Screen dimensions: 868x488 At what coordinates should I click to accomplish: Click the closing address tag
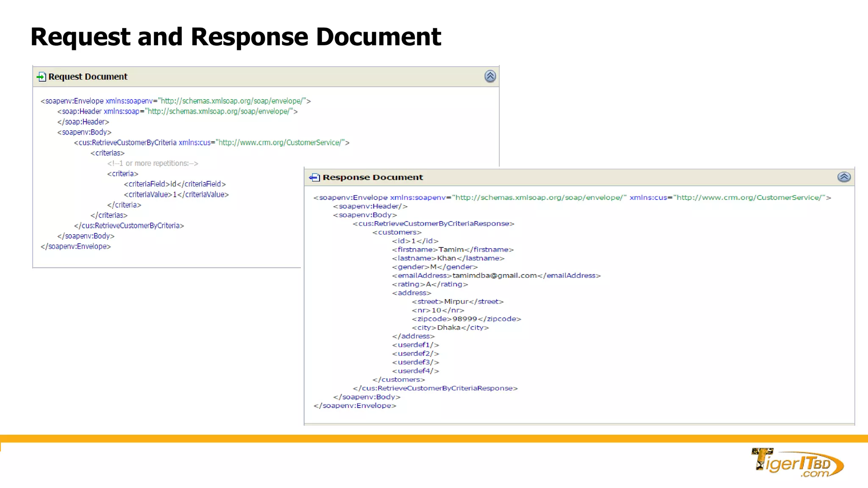pyautogui.click(x=413, y=336)
